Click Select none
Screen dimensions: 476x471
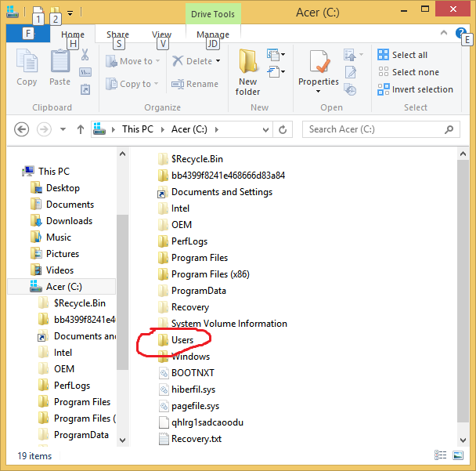409,72
